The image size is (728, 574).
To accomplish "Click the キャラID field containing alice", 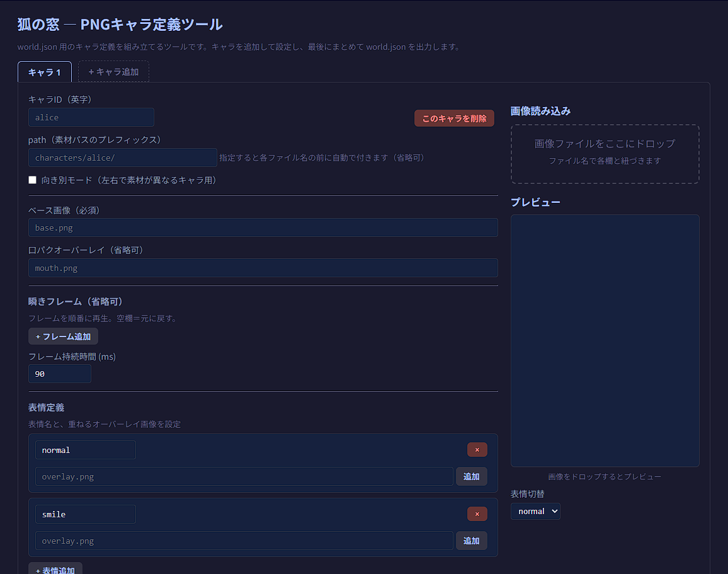I will tap(91, 117).
